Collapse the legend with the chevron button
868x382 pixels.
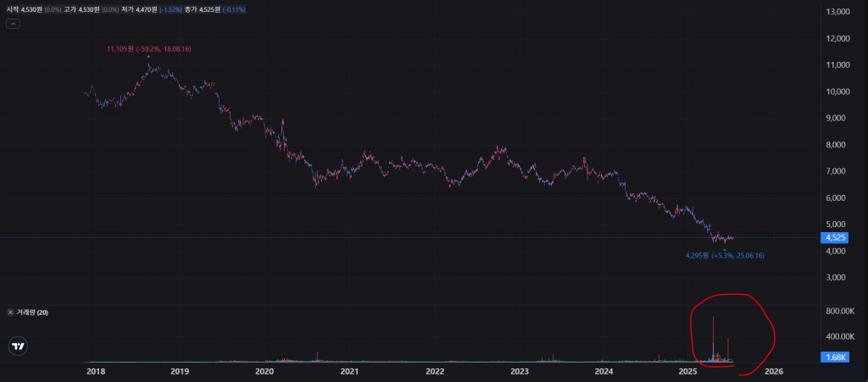tap(13, 24)
